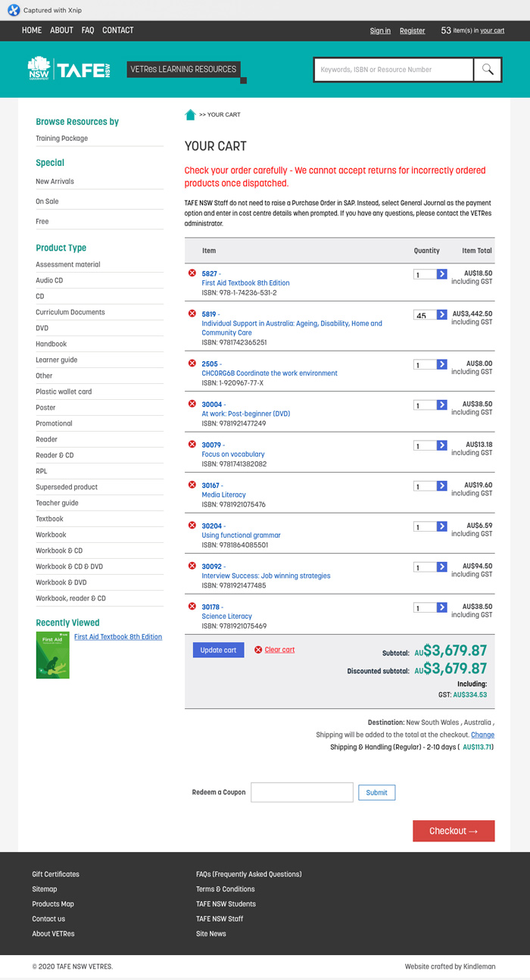Open the CONTACT menu item
Screen dimensions: 530x980
118,30
